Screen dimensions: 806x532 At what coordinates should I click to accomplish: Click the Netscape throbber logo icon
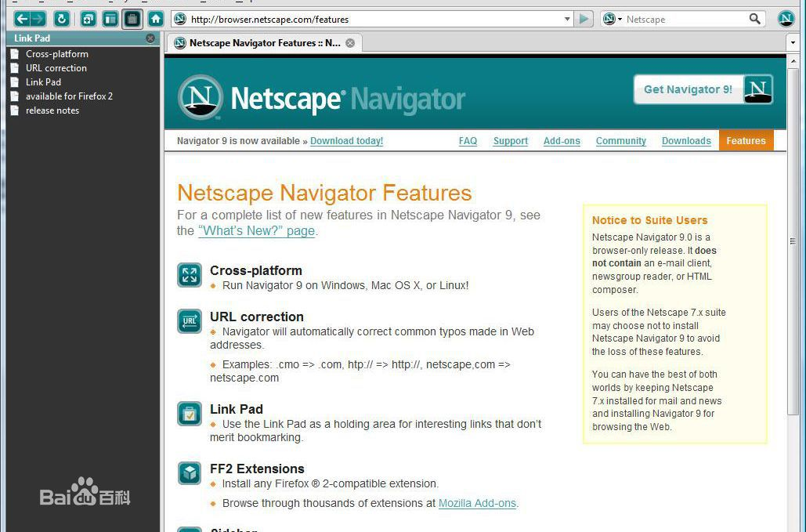pyautogui.click(x=786, y=19)
